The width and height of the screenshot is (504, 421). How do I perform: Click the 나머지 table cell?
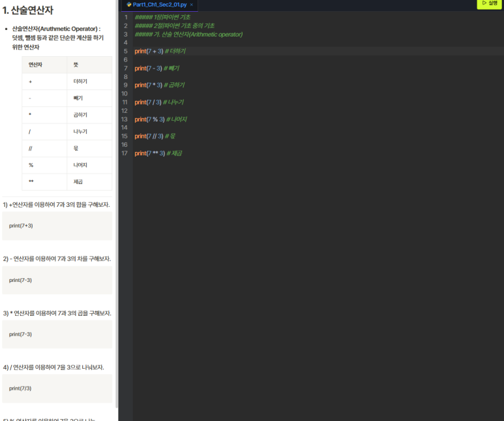89,165
